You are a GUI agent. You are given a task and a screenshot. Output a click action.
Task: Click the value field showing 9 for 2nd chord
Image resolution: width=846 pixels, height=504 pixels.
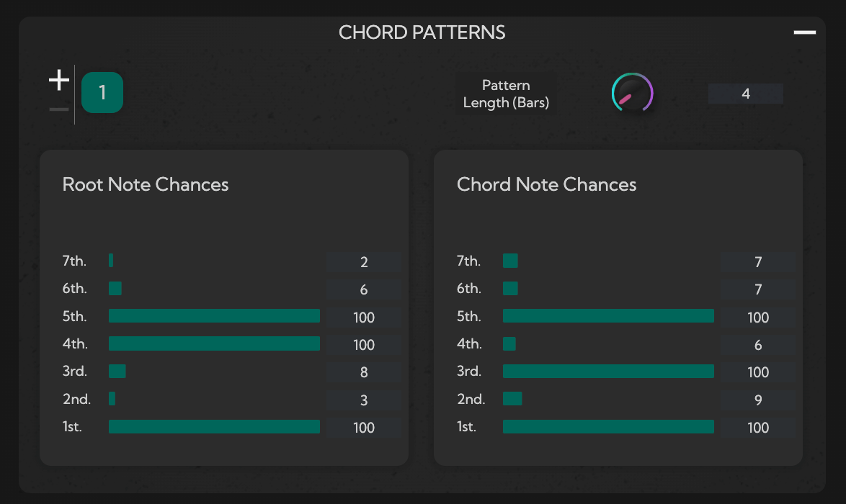point(758,400)
